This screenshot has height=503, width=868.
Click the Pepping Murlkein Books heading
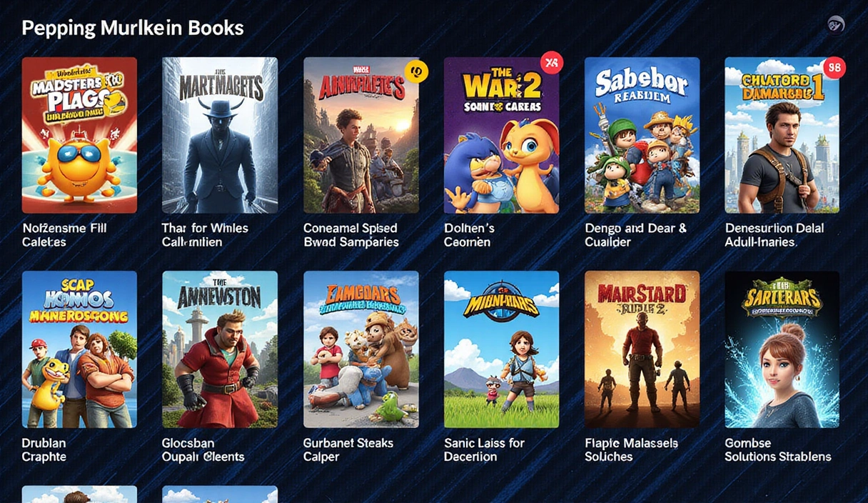pyautogui.click(x=133, y=28)
